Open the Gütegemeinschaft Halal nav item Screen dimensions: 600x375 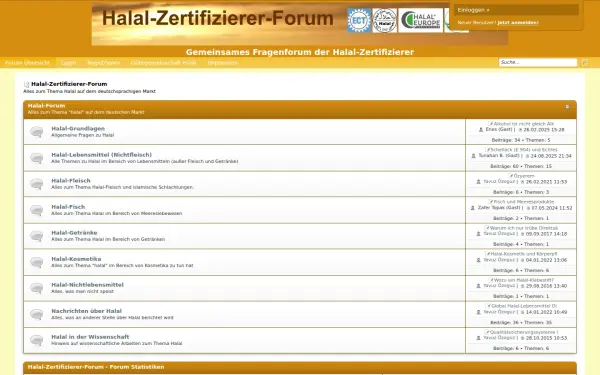point(163,62)
